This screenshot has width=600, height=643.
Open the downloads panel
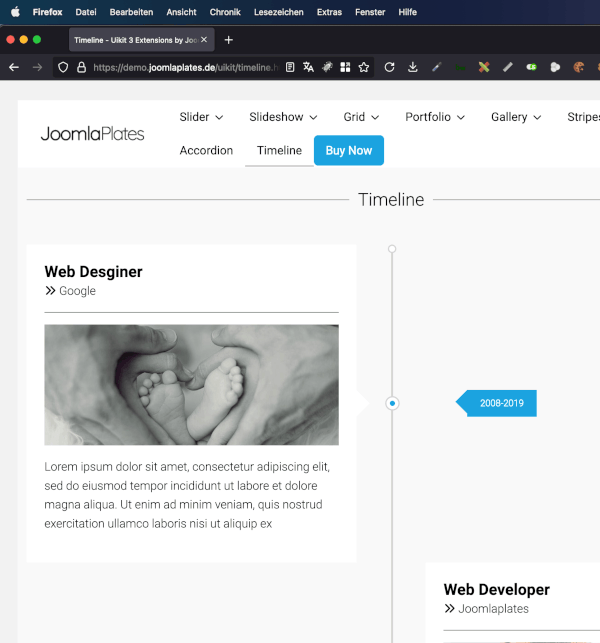tap(413, 67)
